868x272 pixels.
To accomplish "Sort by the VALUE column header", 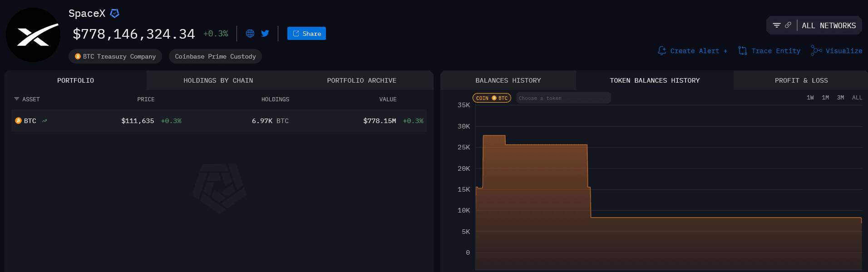I will (388, 99).
